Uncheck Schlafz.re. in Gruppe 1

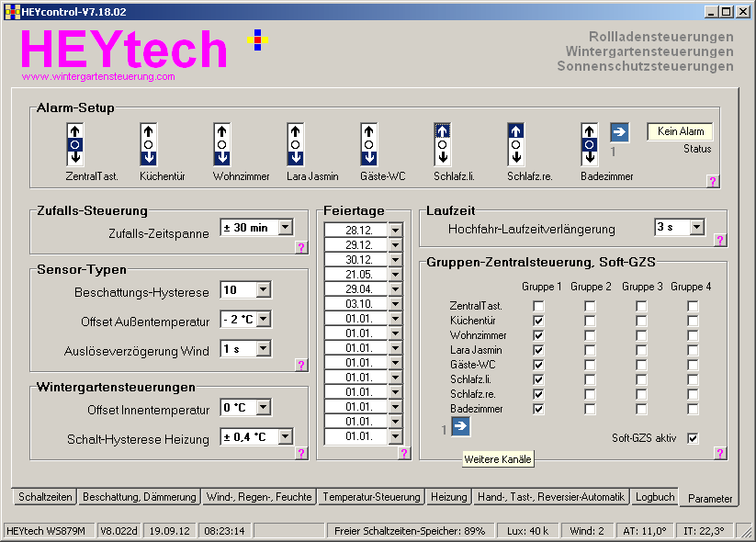click(x=538, y=394)
